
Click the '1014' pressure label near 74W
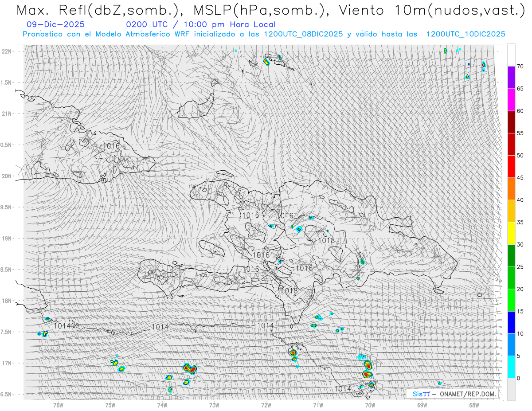160,327
